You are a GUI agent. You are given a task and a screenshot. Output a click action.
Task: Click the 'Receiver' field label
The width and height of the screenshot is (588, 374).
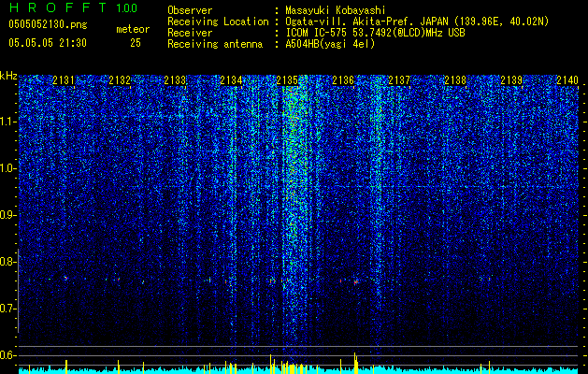(190, 33)
